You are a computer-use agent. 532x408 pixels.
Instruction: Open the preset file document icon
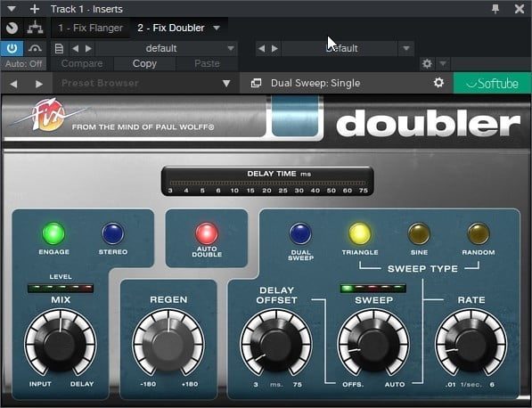(59, 48)
